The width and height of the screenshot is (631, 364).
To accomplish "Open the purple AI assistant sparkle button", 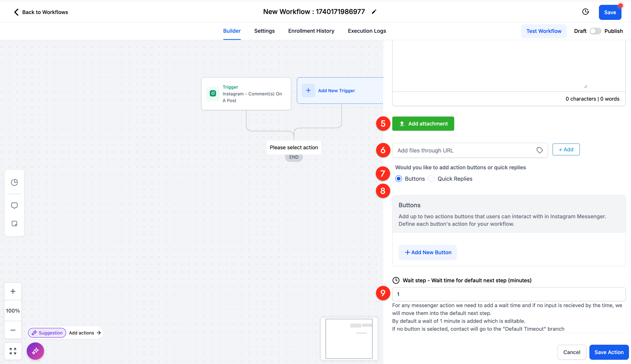I will (x=35, y=351).
